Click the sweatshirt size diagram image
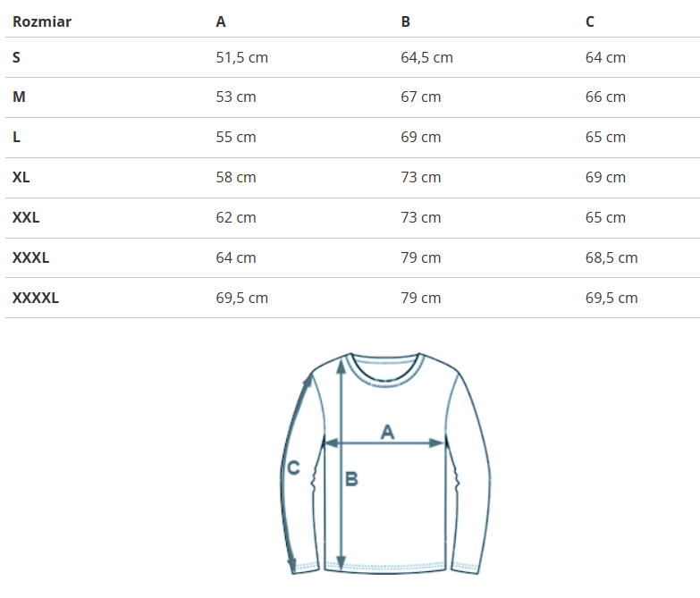 (x=384, y=462)
